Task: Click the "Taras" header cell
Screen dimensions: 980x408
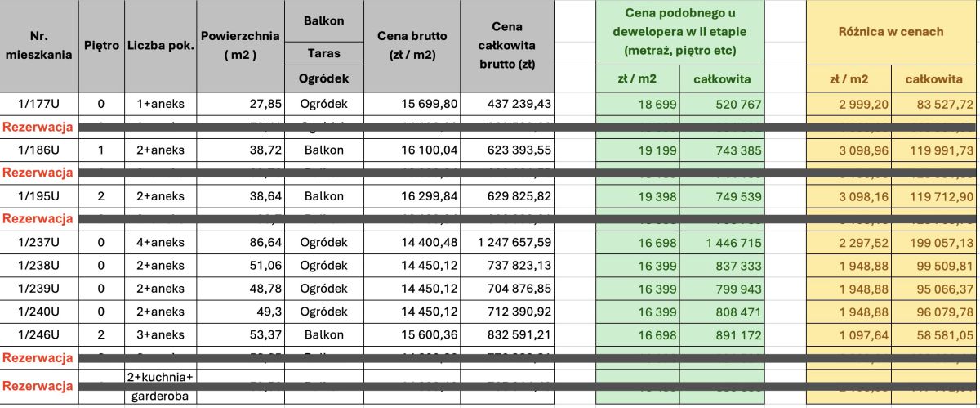Action: click(323, 54)
